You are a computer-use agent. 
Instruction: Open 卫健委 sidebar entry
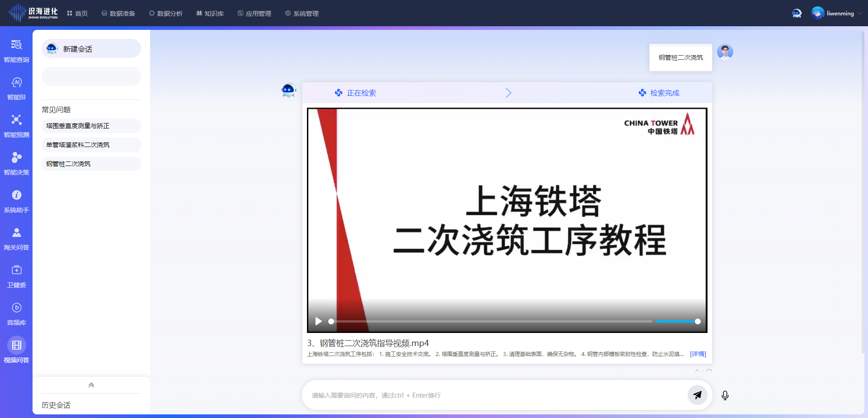[x=16, y=276]
